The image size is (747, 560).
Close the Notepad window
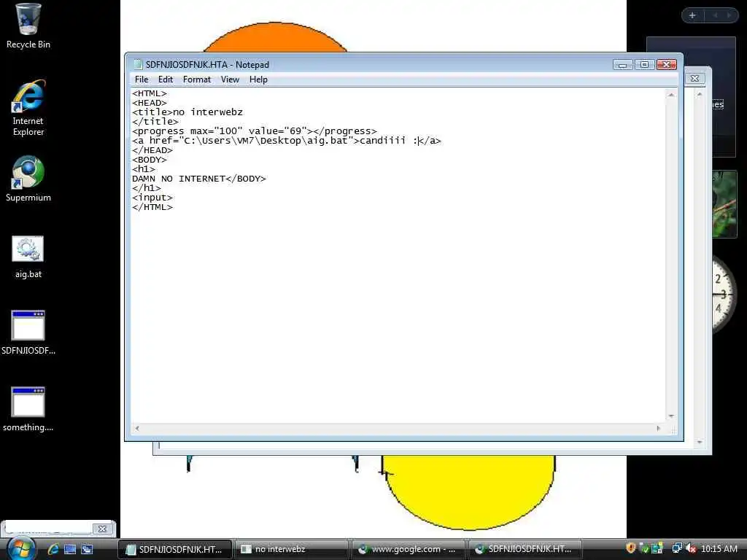(667, 64)
